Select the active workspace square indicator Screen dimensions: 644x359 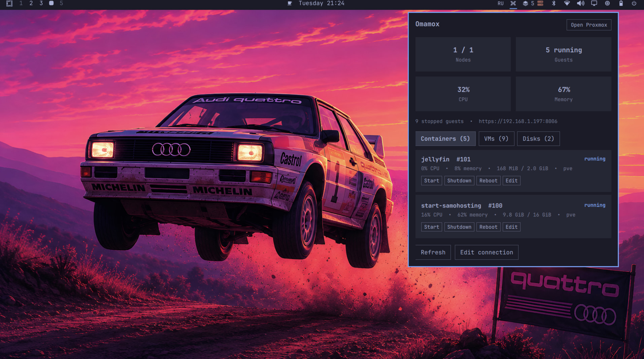(x=51, y=3)
